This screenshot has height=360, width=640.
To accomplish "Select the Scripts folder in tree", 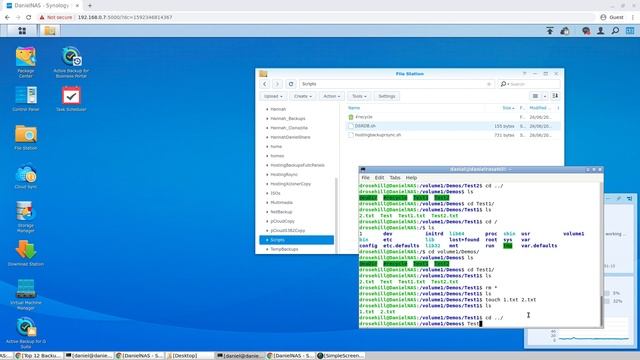I will pos(297,240).
